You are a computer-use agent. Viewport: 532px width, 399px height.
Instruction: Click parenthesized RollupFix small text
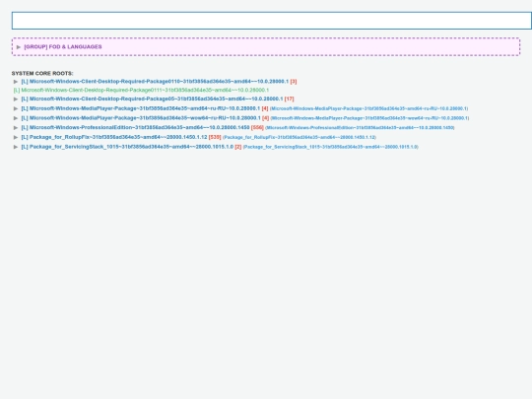pos(299,137)
